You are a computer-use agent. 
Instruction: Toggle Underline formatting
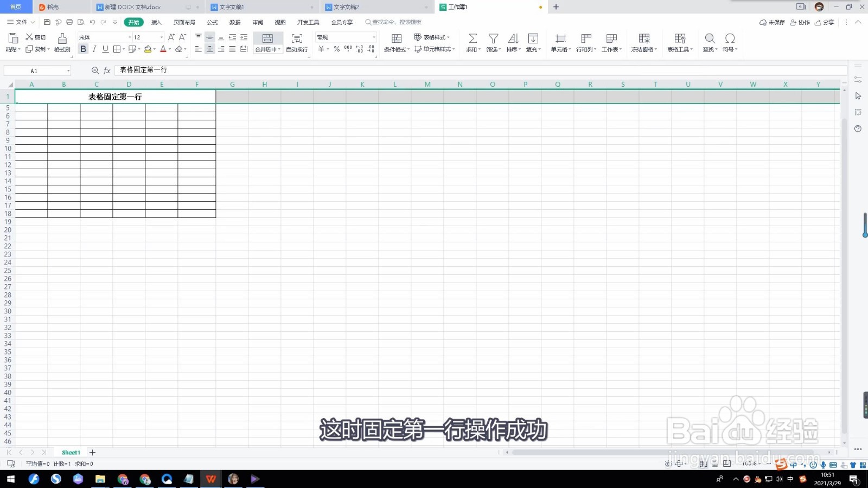tap(105, 49)
